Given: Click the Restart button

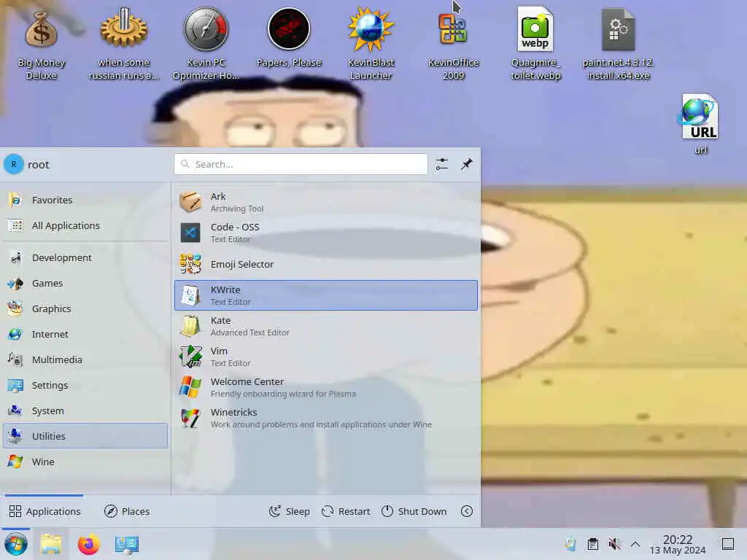Looking at the screenshot, I should pos(346,511).
